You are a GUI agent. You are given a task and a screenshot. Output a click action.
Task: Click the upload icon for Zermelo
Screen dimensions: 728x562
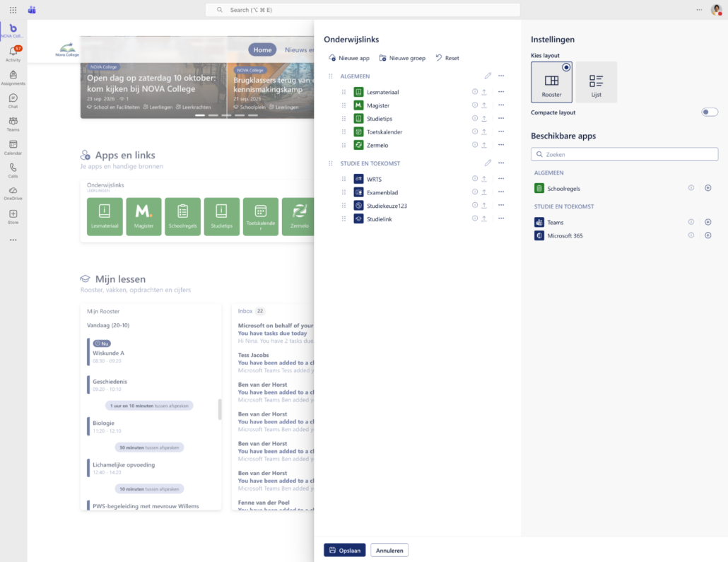click(x=483, y=145)
